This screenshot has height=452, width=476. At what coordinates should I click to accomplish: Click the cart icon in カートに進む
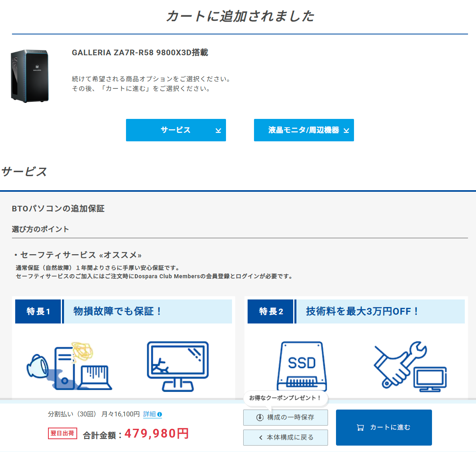pos(360,428)
